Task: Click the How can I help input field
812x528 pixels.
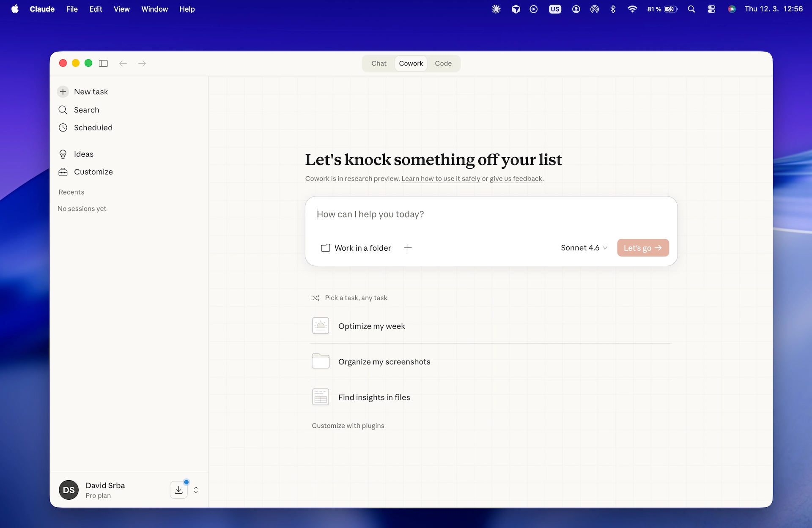Action: click(x=491, y=214)
